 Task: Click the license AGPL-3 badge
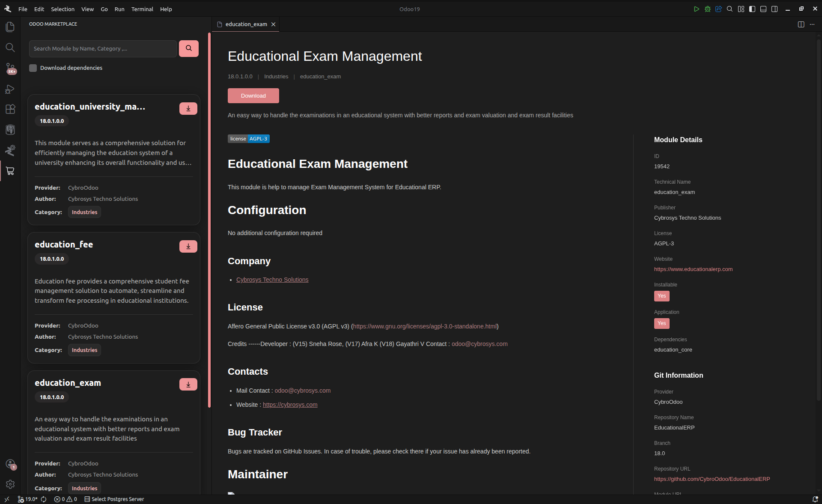(249, 139)
